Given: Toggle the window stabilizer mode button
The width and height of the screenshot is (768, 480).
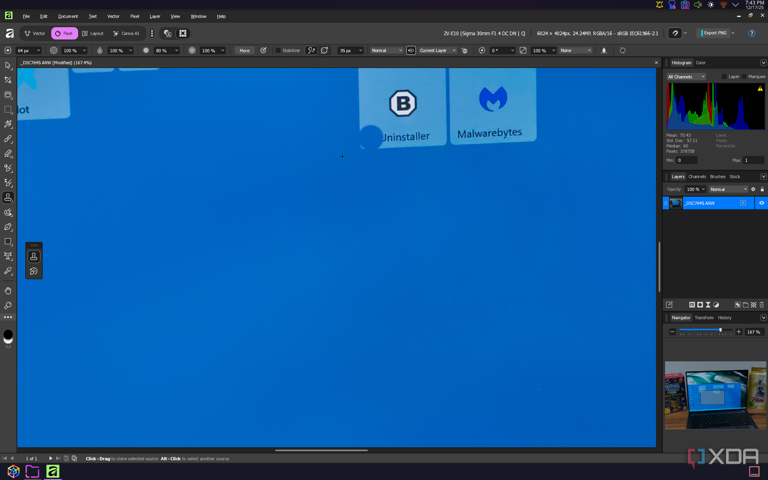Looking at the screenshot, I should click(324, 50).
